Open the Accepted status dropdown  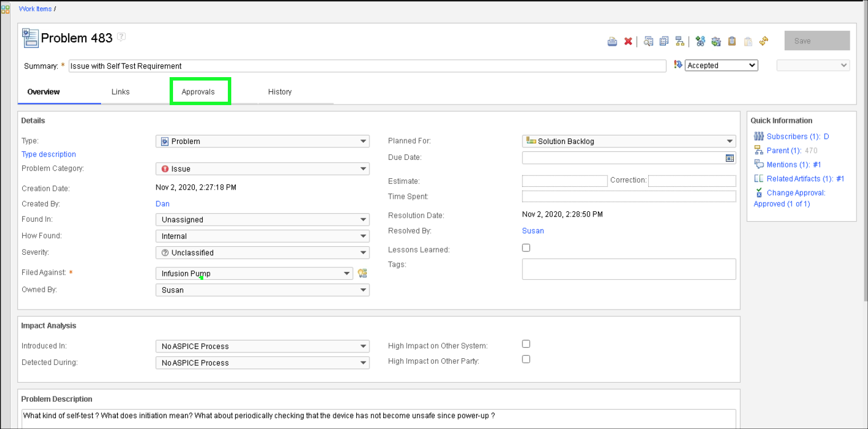[x=721, y=66]
